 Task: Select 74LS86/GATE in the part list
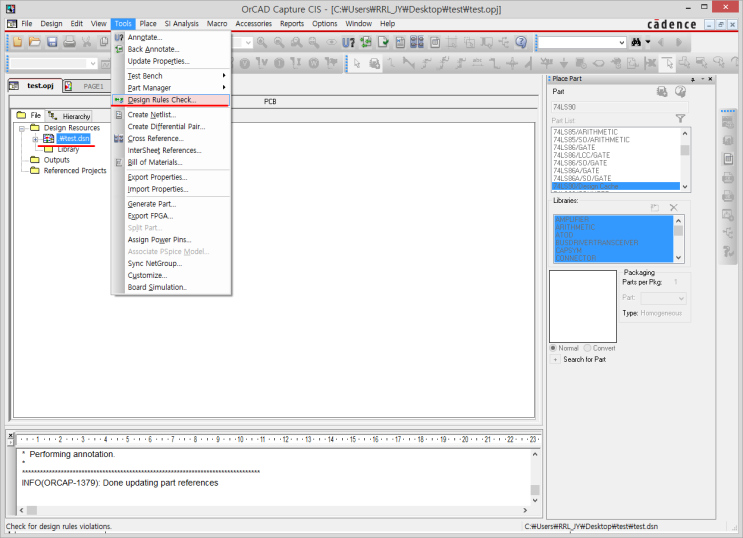point(574,147)
